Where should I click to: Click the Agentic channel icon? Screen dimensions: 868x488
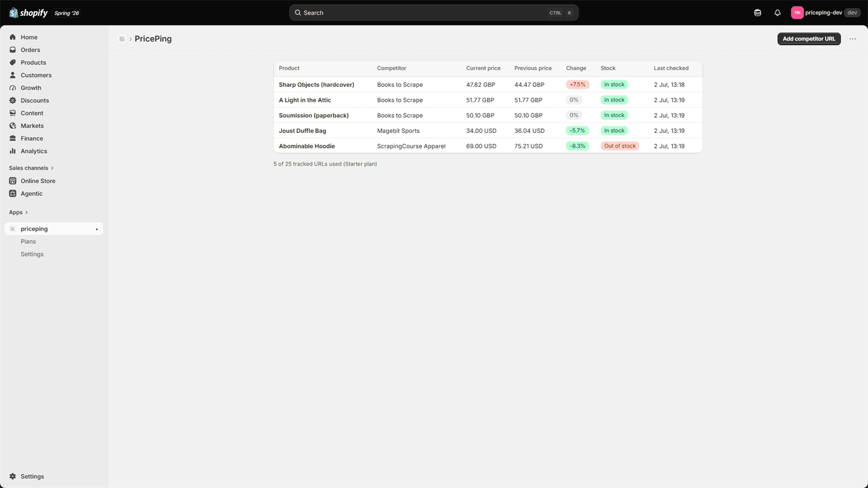(x=12, y=194)
